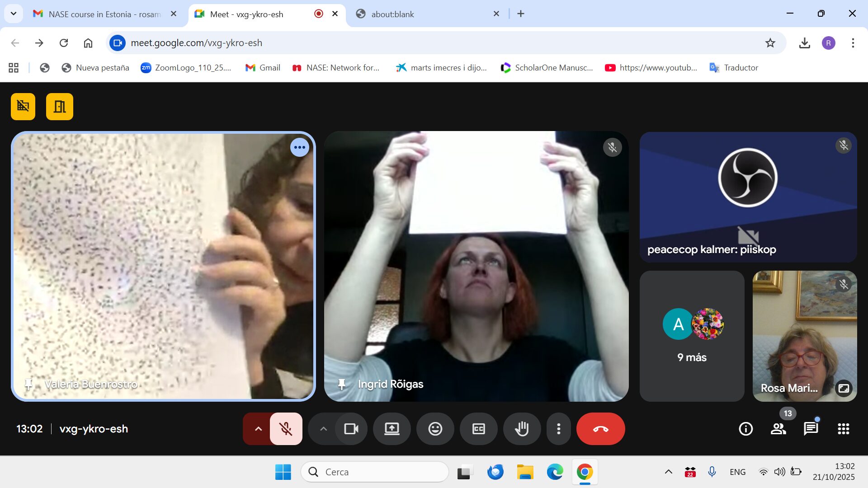Leave the call with the red hang-up button

600,429
